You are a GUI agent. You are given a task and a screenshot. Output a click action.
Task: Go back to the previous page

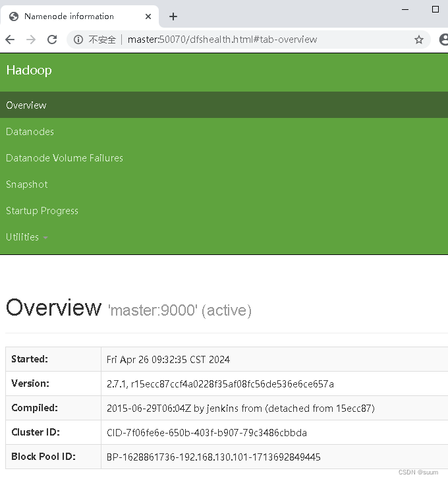tap(10, 40)
